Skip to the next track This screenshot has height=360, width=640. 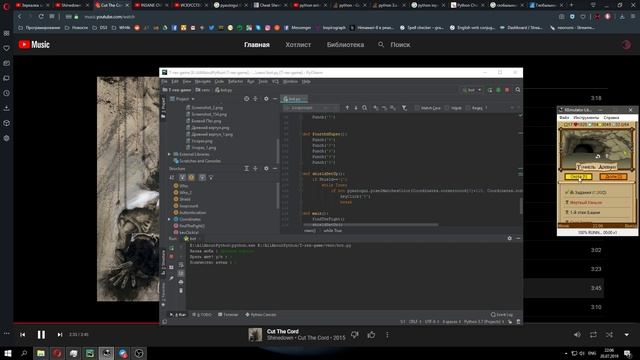pyautogui.click(x=60, y=335)
